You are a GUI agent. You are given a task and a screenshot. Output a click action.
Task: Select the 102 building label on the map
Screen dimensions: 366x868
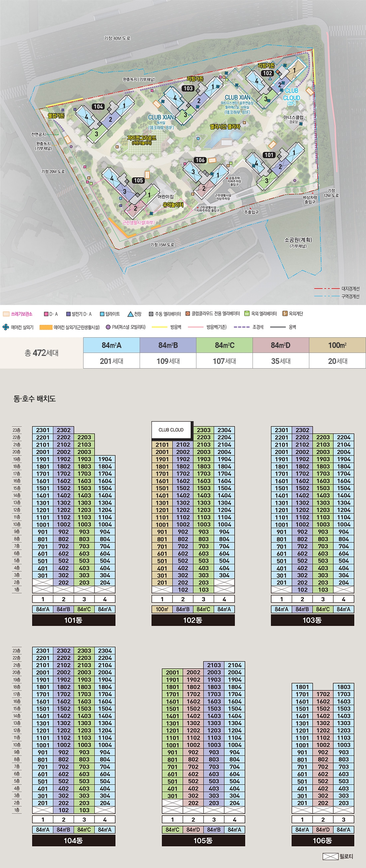click(268, 73)
